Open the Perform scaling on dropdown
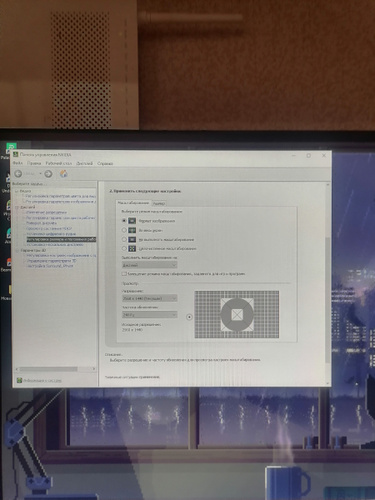 [x=149, y=265]
